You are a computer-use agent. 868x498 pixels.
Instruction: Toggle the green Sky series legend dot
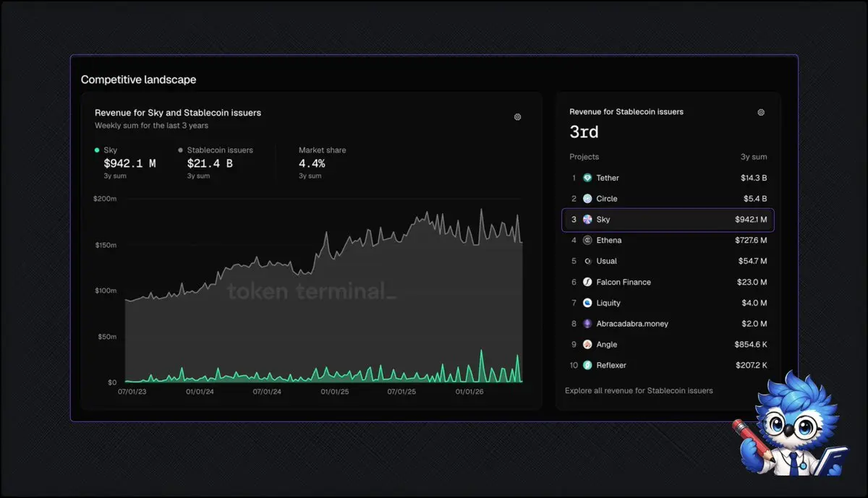click(97, 150)
